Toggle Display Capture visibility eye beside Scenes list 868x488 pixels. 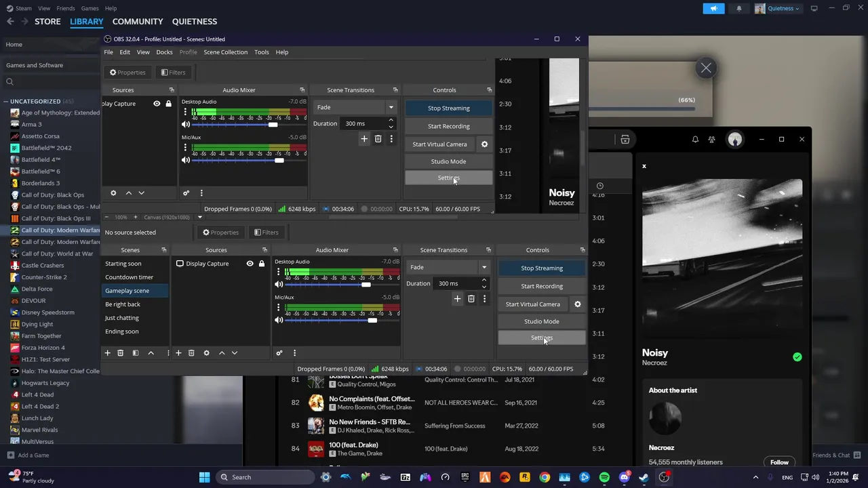click(x=250, y=264)
